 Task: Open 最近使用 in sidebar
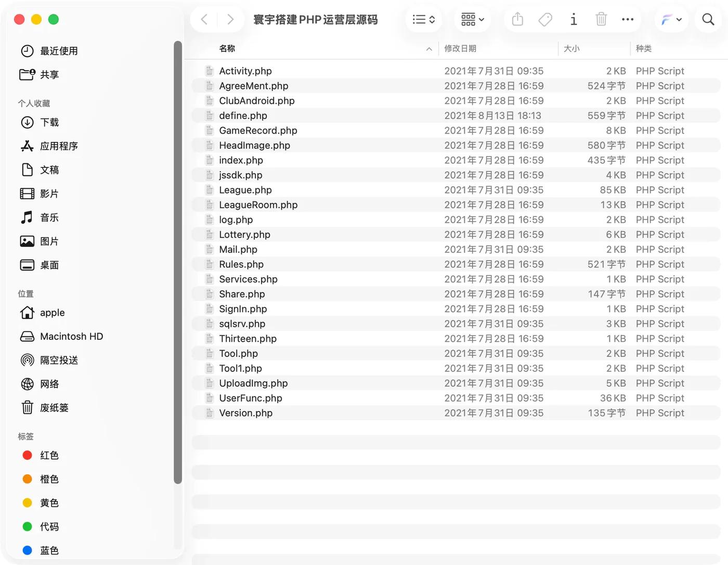(49, 51)
